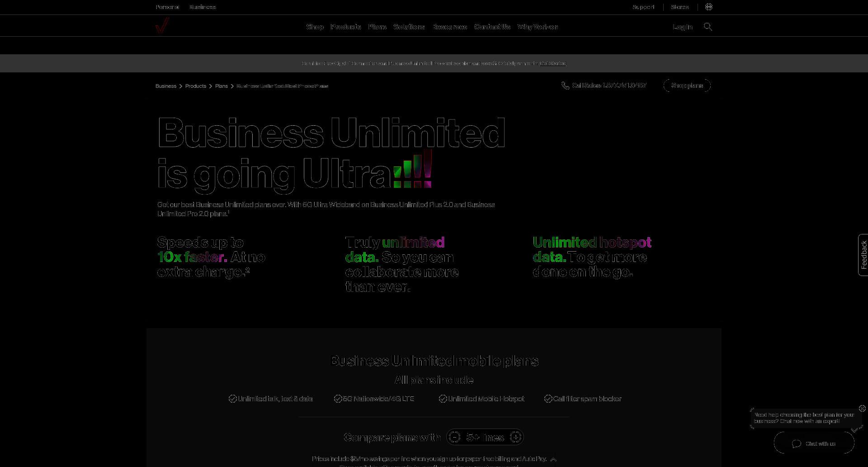Click the Chat with us button
This screenshot has width=868, height=467.
(x=814, y=443)
